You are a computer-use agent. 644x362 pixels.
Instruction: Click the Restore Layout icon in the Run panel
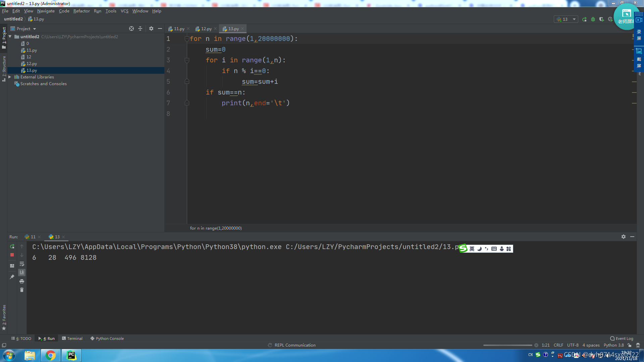point(12,266)
